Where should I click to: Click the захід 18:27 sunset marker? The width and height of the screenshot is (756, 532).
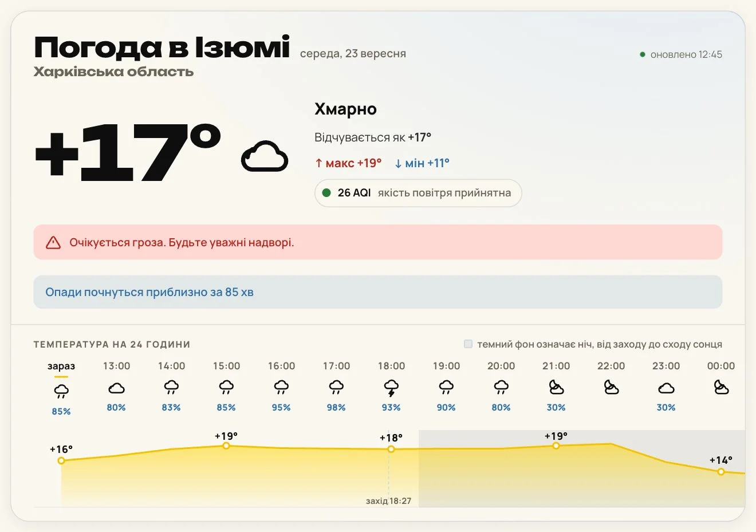coord(388,501)
